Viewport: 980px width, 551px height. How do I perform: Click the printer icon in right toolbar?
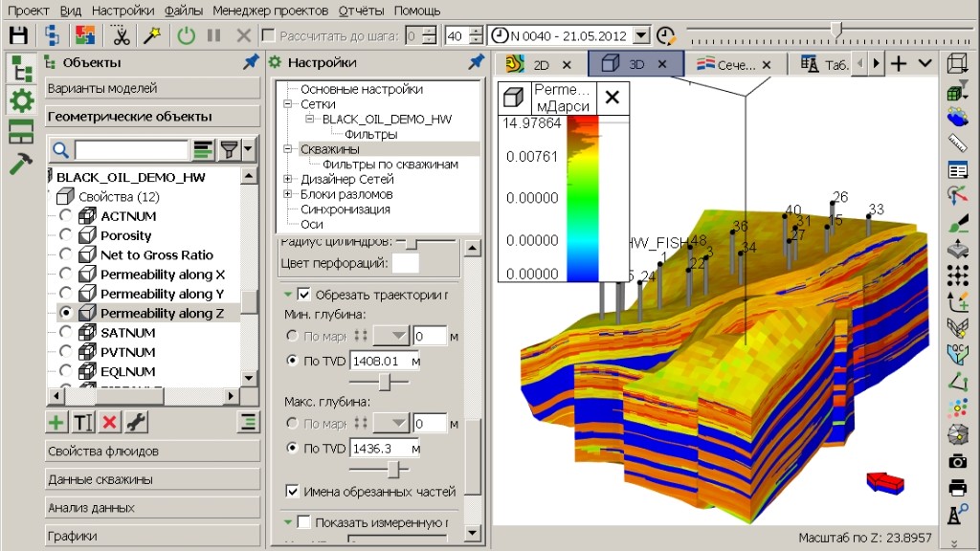[x=957, y=488]
